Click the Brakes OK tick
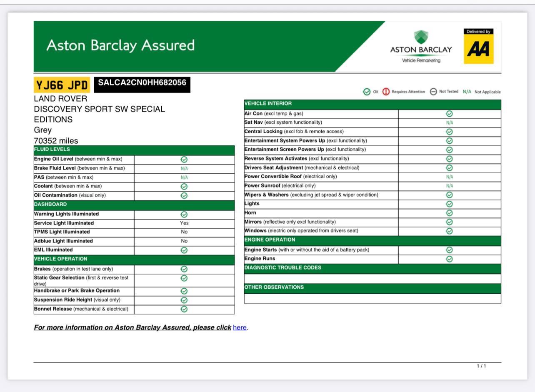 coord(184,270)
